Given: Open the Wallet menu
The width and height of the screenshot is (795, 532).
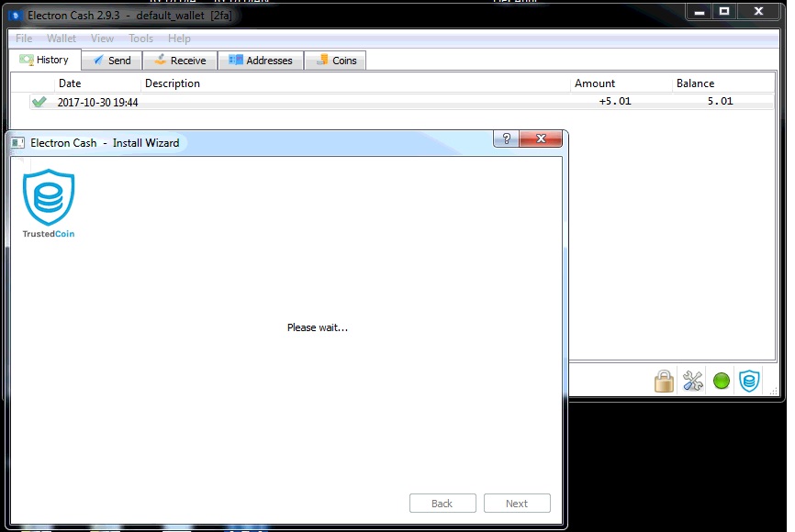Looking at the screenshot, I should click(x=62, y=39).
